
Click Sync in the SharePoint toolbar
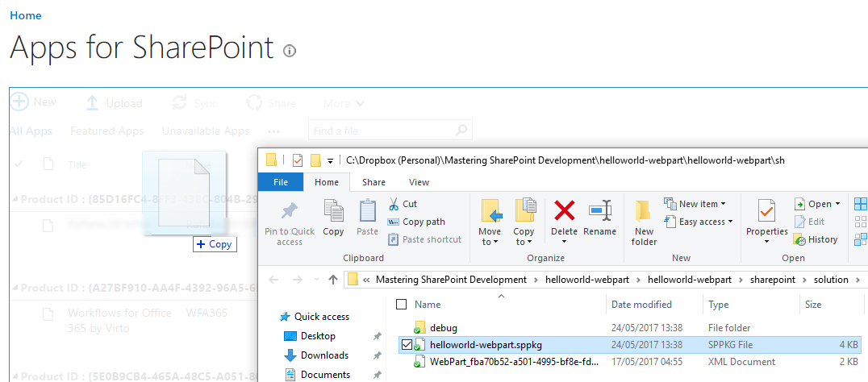point(194,103)
